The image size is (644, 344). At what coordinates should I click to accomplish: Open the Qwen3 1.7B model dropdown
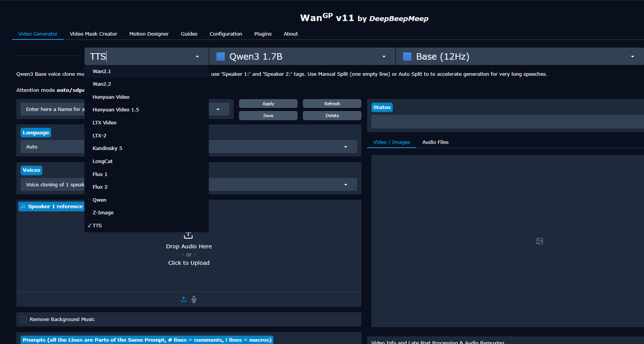302,56
